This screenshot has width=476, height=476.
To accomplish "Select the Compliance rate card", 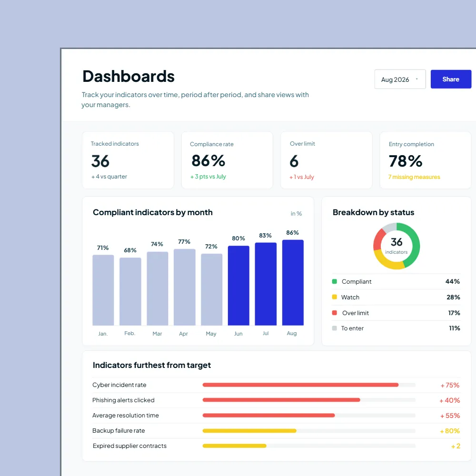I will pos(227,160).
